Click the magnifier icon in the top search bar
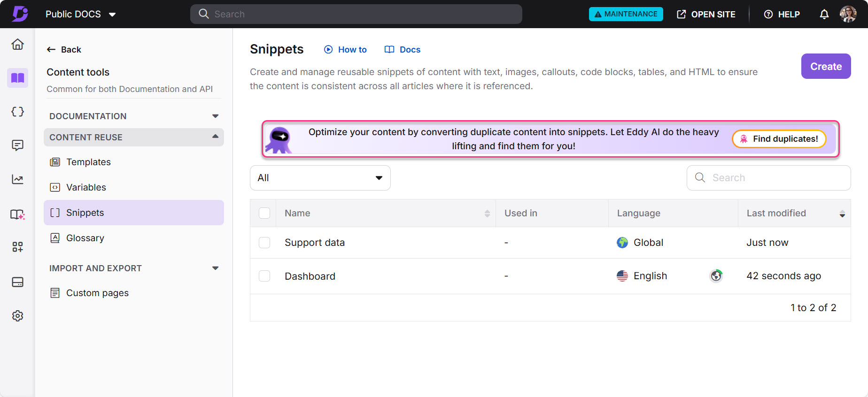The height and width of the screenshot is (397, 868). [x=203, y=14]
